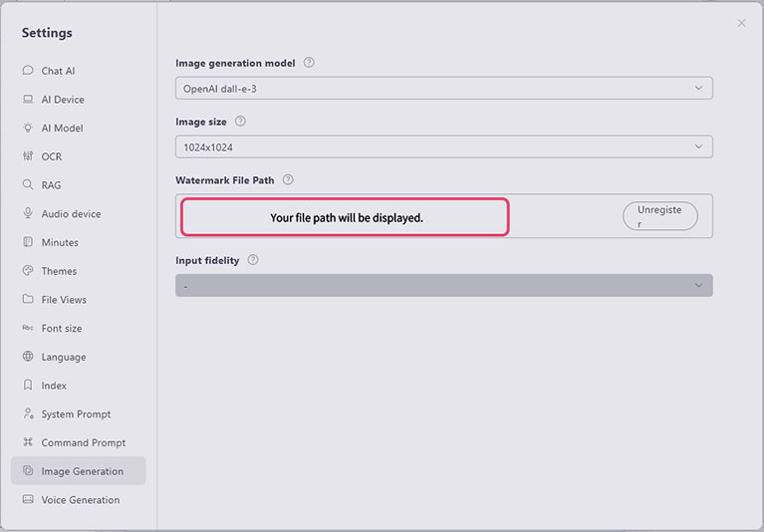Click the Audio device microphone icon
Viewport: 764px width, 532px height.
coord(28,214)
